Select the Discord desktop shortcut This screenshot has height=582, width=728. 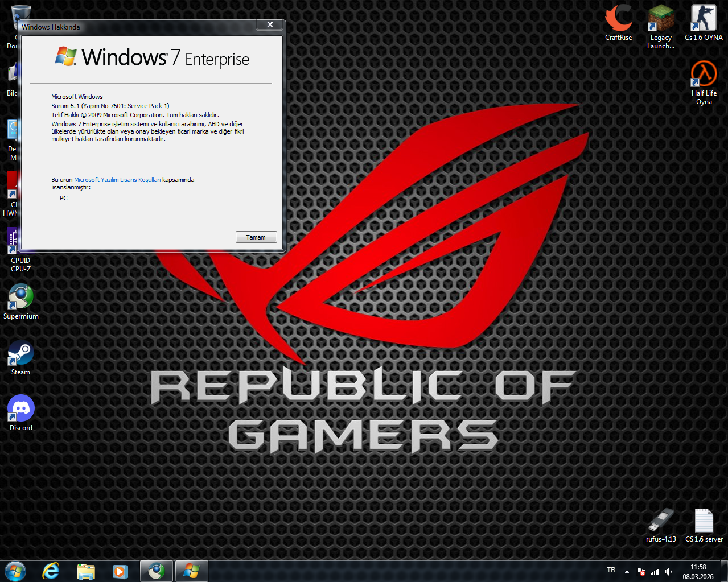coord(20,413)
